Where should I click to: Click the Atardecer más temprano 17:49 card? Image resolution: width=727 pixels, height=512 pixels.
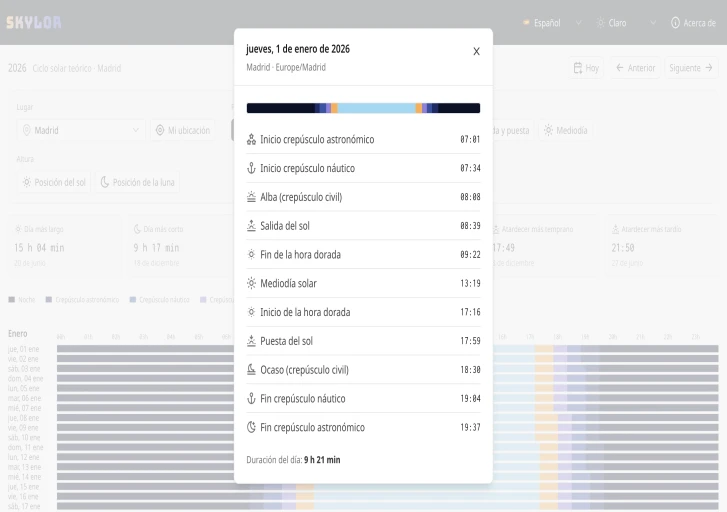[x=546, y=246]
